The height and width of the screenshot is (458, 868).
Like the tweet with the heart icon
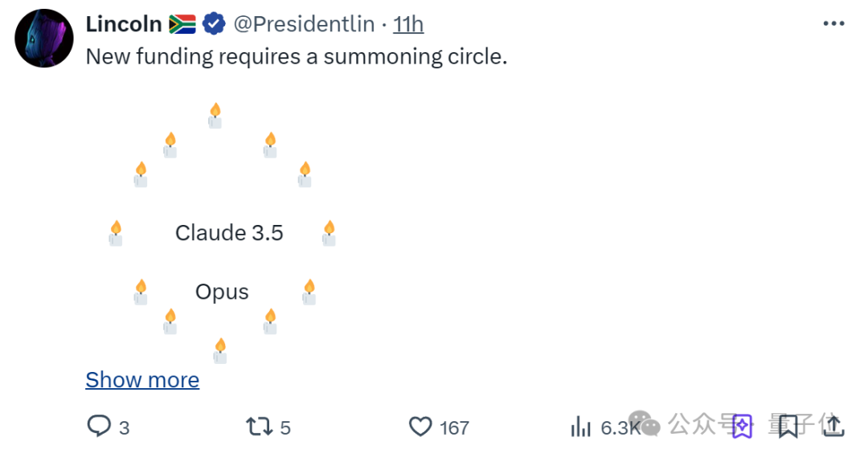pyautogui.click(x=420, y=427)
